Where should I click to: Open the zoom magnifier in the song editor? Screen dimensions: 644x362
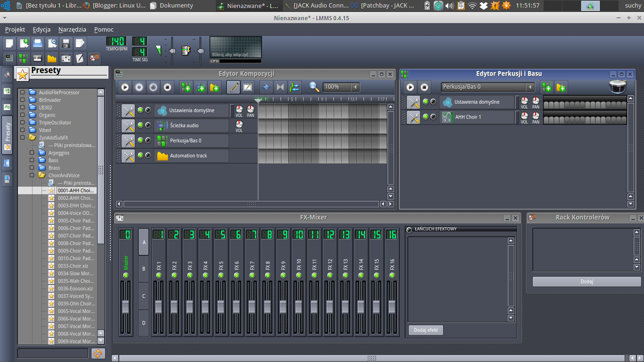(313, 87)
